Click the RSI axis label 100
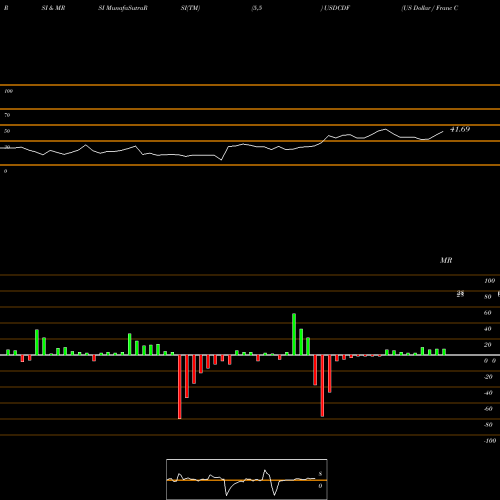The height and width of the screenshot is (500, 500). point(8,91)
